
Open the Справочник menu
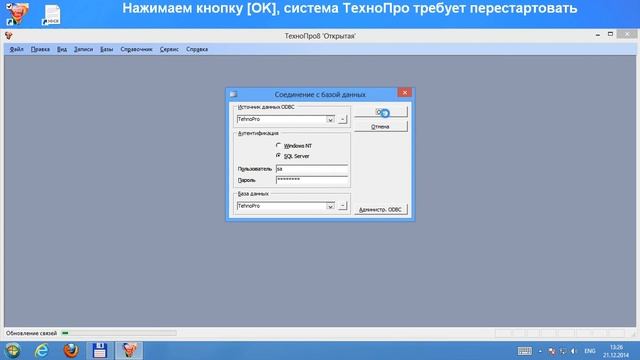point(136,49)
